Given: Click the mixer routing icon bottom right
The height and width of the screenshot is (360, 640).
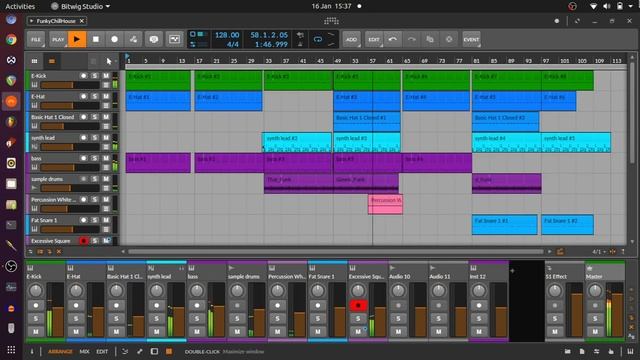Looking at the screenshot, I should 596,351.
